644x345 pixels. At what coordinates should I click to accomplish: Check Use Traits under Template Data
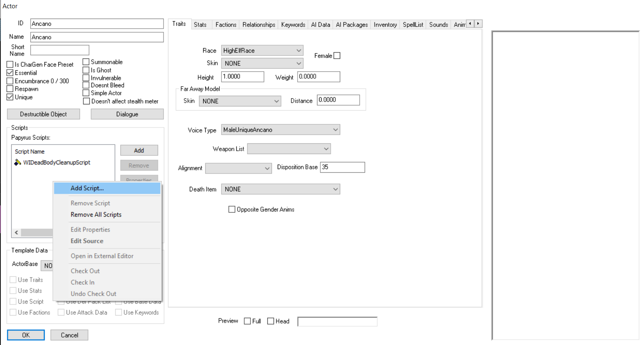tap(13, 280)
